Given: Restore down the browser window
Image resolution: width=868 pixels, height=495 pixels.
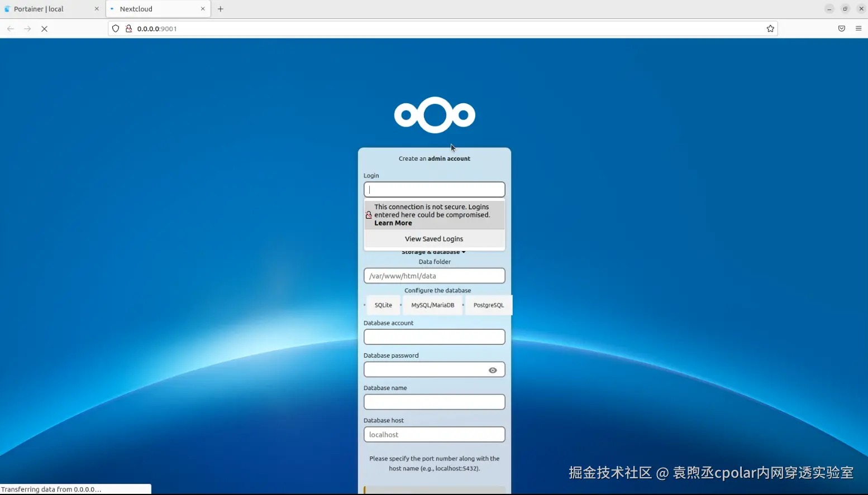Looking at the screenshot, I should [x=845, y=9].
